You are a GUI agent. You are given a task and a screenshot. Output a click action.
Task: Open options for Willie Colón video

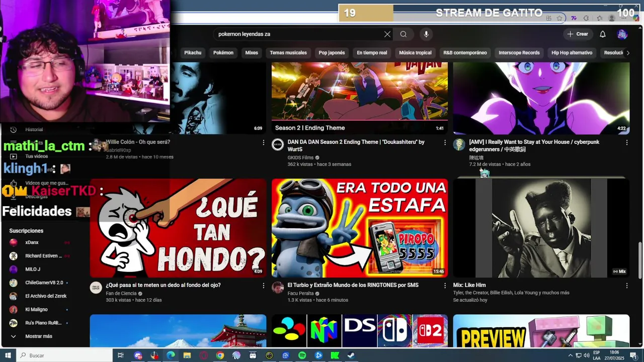tap(263, 143)
